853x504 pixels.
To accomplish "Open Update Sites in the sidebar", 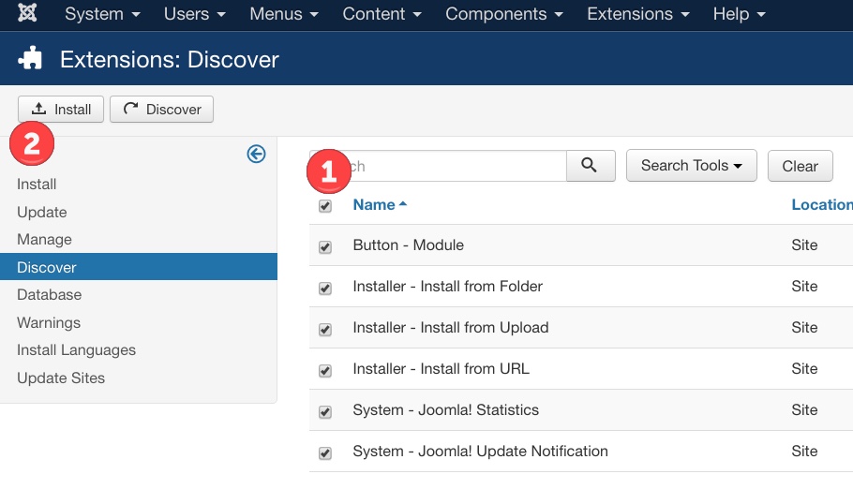I will 61,378.
